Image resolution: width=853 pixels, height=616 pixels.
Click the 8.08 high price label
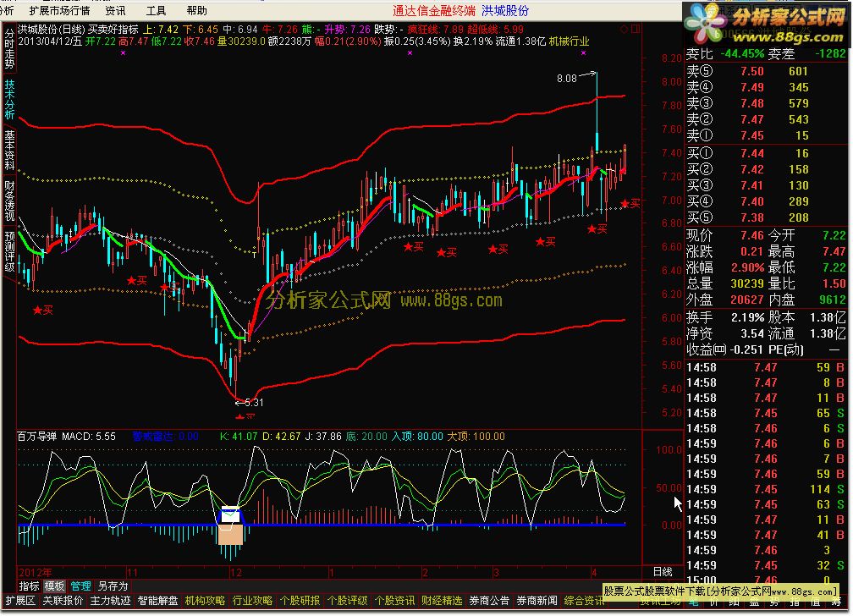pos(566,79)
